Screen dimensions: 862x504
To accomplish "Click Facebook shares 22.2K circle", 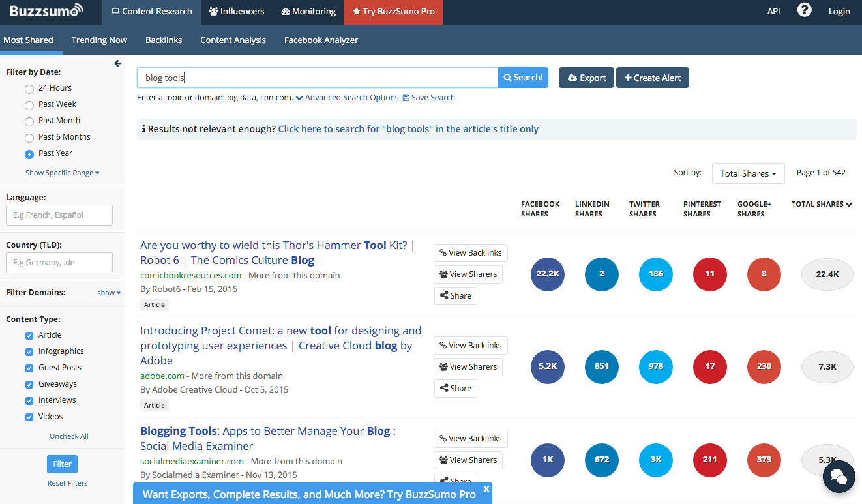I will click(x=548, y=274).
